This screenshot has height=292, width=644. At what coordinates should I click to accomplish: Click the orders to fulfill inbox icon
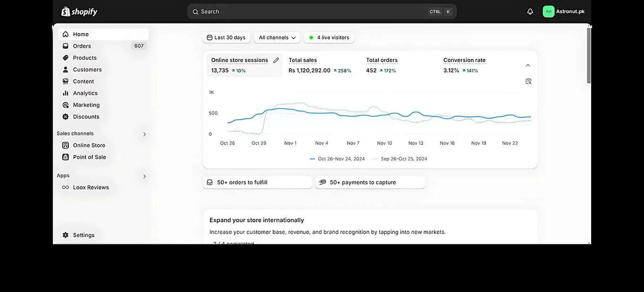tap(210, 182)
